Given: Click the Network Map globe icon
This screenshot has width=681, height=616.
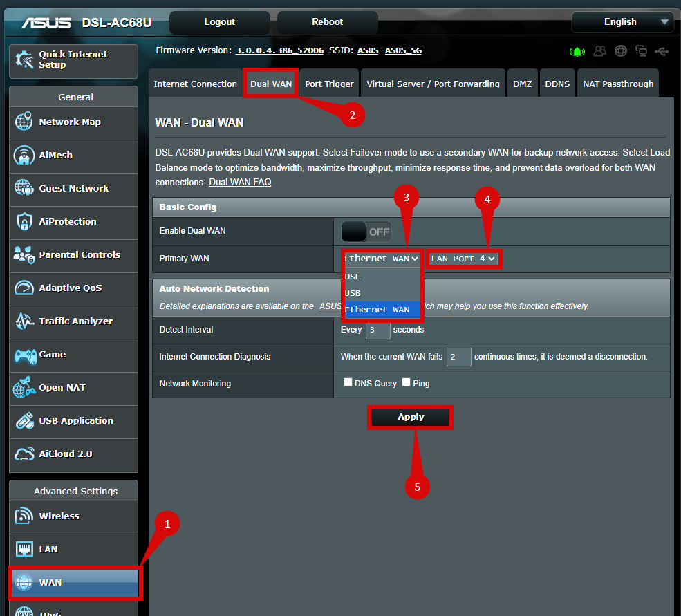Looking at the screenshot, I should point(24,122).
